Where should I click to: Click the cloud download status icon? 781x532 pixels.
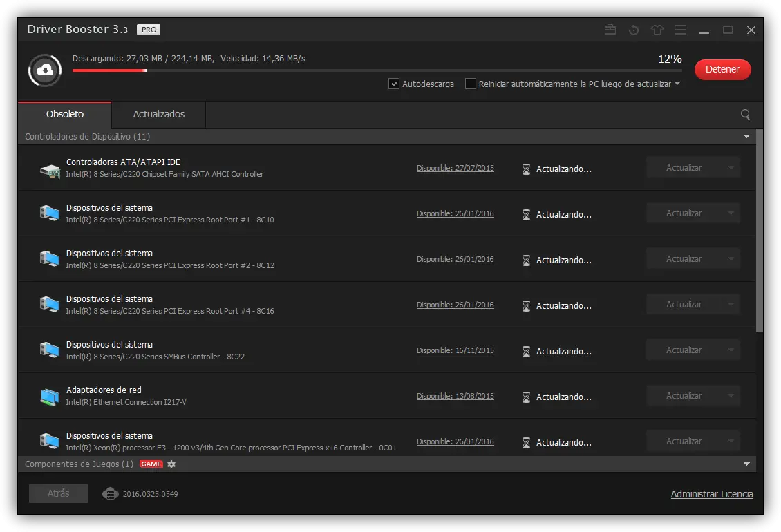click(x=44, y=69)
